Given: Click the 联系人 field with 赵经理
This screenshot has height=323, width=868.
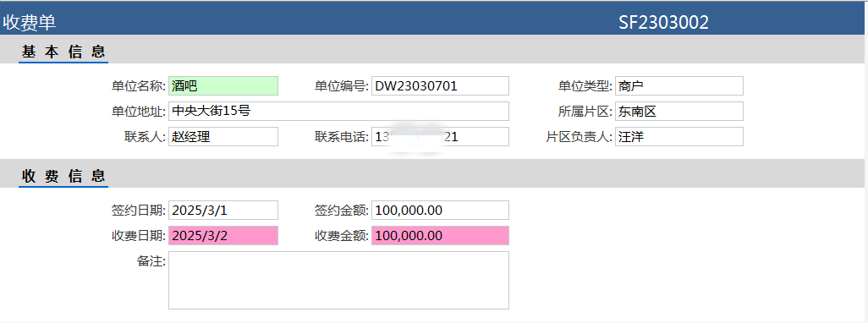Looking at the screenshot, I should (x=223, y=137).
